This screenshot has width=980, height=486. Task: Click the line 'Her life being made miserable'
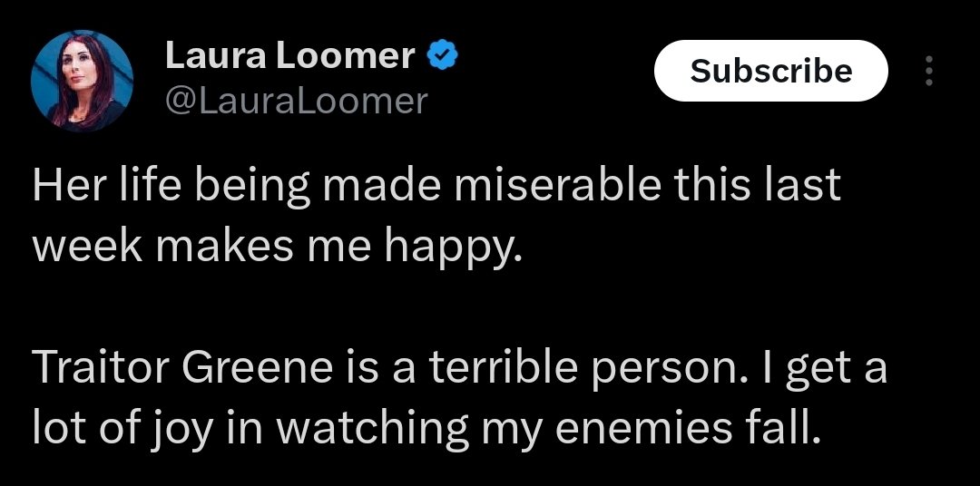point(436,186)
